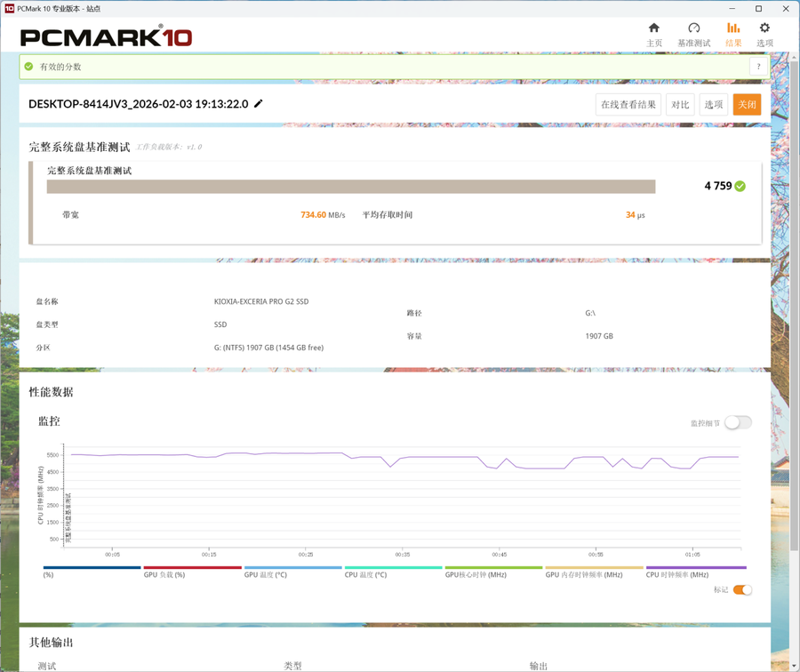Click the CPU 温度 (°C) legend color bar
The width and height of the screenshot is (800, 672).
tap(393, 567)
